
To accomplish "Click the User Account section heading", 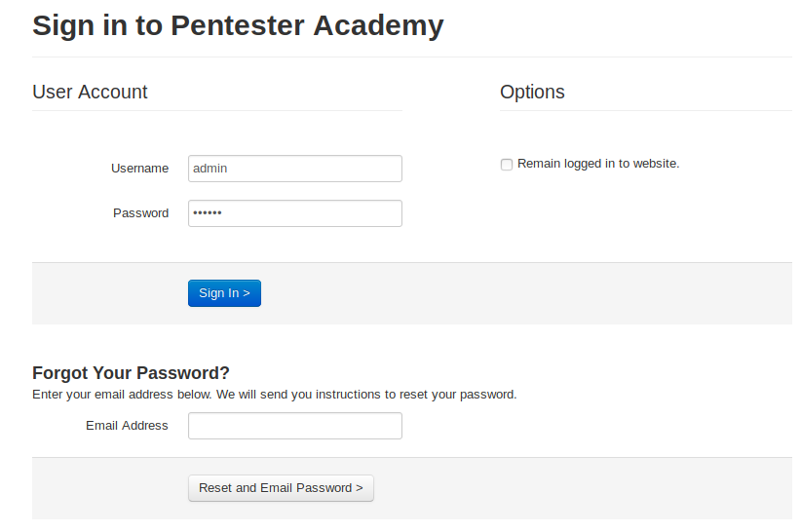I will [x=90, y=92].
